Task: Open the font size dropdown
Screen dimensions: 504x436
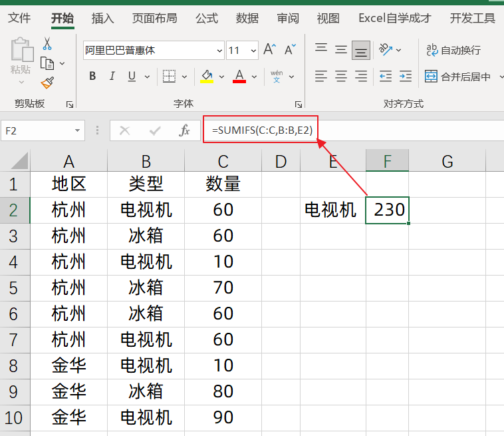Action: [253, 51]
